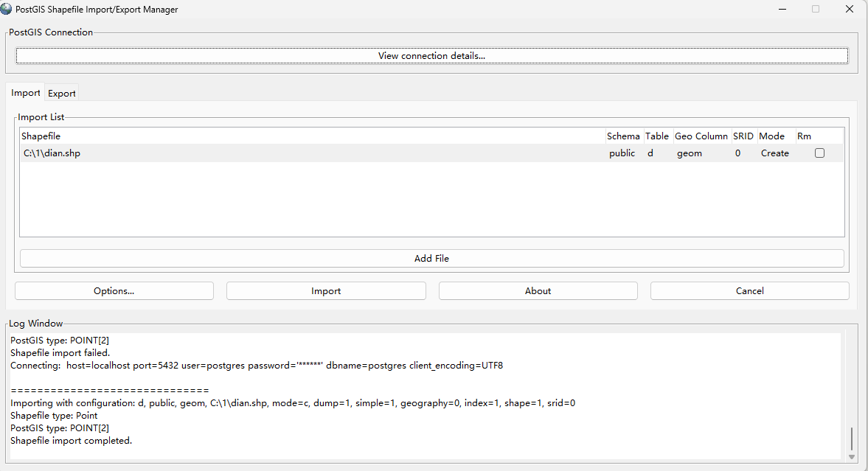Click the SRID value 0
868x471 pixels.
(x=737, y=153)
